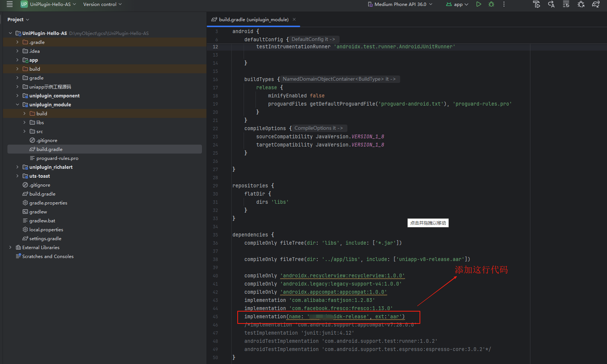Place cursor in the Sdk-release aar implementation line
Screen dimensions: 607x364
click(x=324, y=317)
